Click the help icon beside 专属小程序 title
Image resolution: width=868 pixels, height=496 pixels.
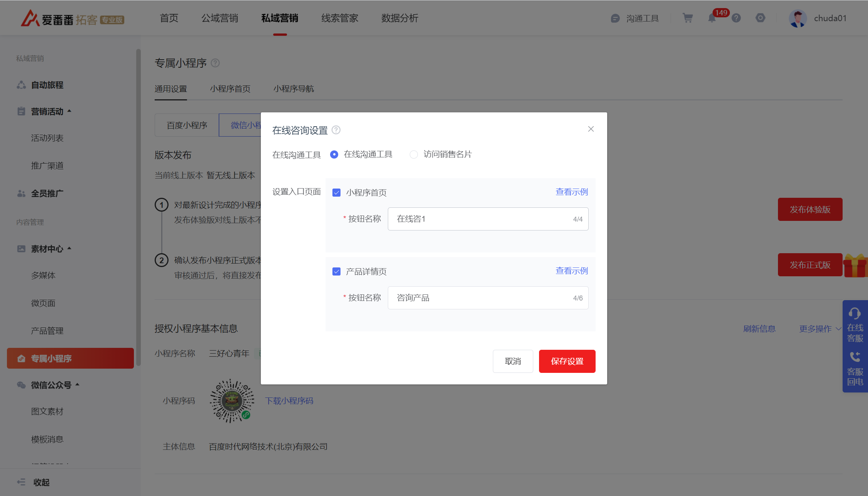215,63
